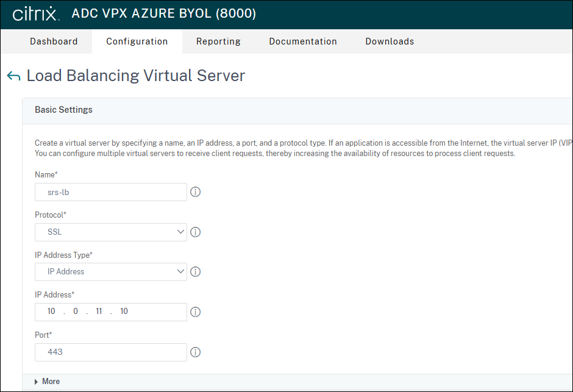Go to the Documentation tab

click(303, 41)
